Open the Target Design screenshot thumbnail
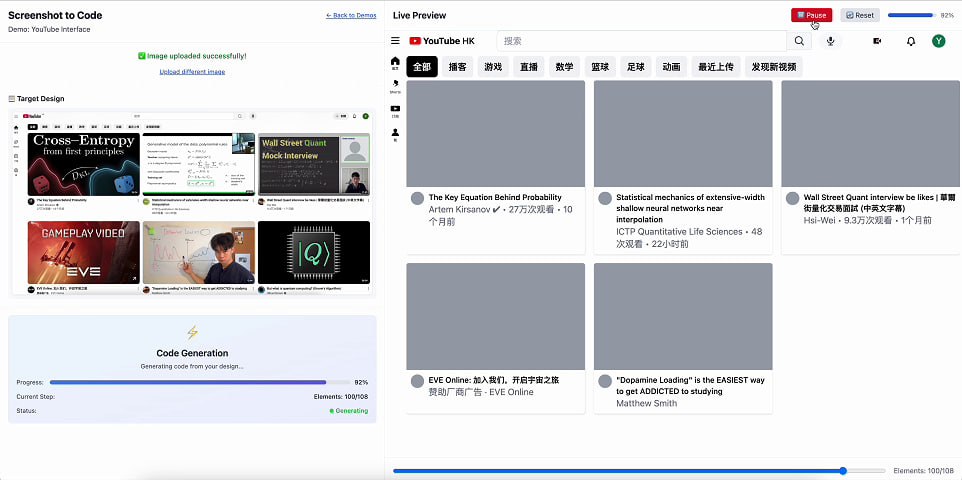The height and width of the screenshot is (480, 962). click(x=192, y=203)
